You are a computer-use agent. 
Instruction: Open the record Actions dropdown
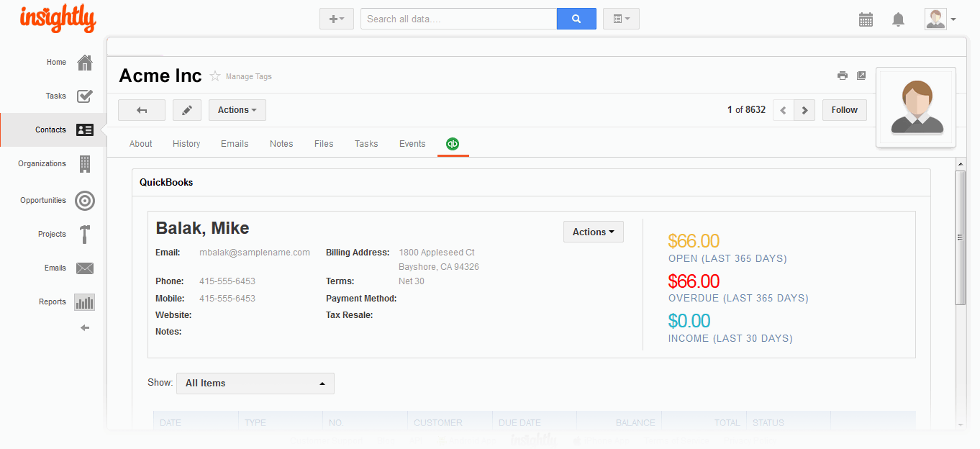point(237,110)
